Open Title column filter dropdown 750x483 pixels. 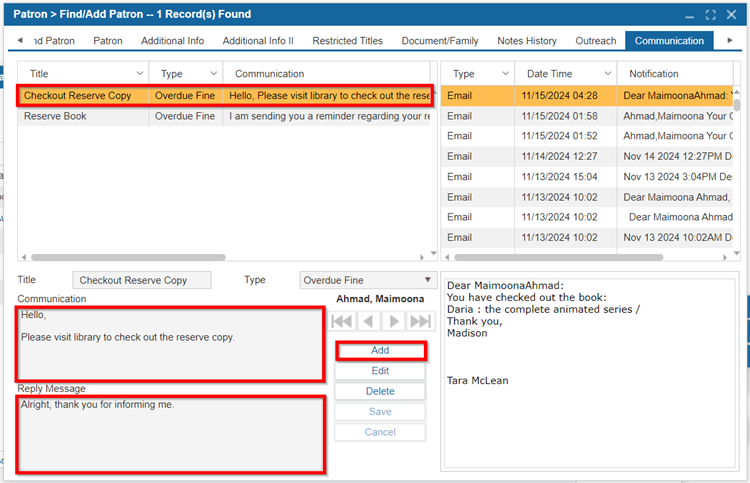pyautogui.click(x=140, y=74)
